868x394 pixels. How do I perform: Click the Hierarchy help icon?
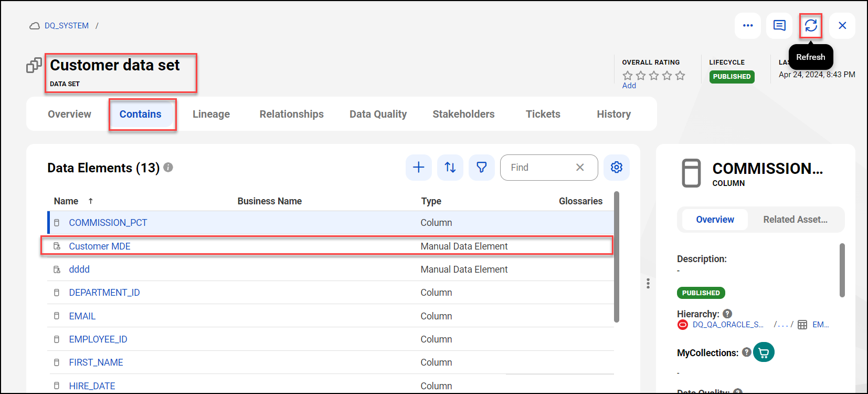point(727,314)
